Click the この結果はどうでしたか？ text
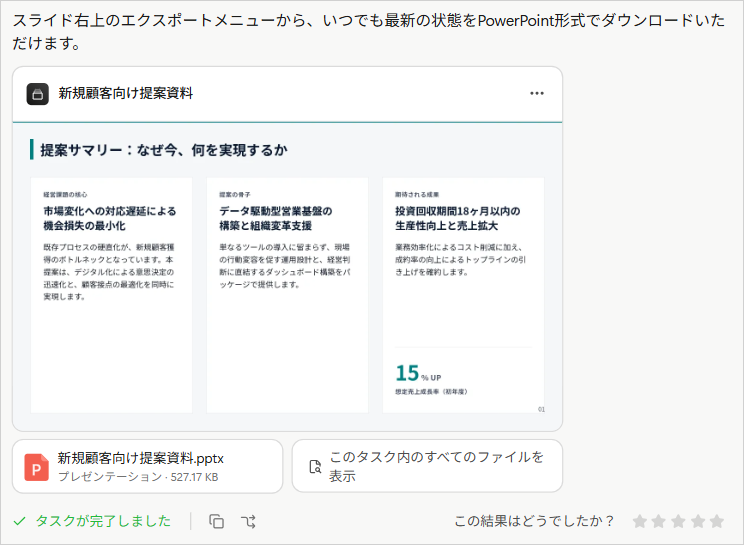Viewport: 744px width, 545px height. 534,521
